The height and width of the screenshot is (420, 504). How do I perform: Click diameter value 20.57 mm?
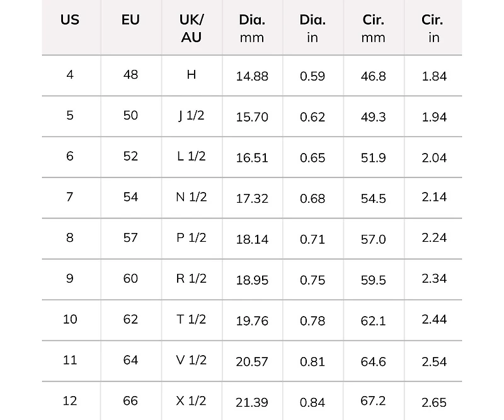(252, 361)
